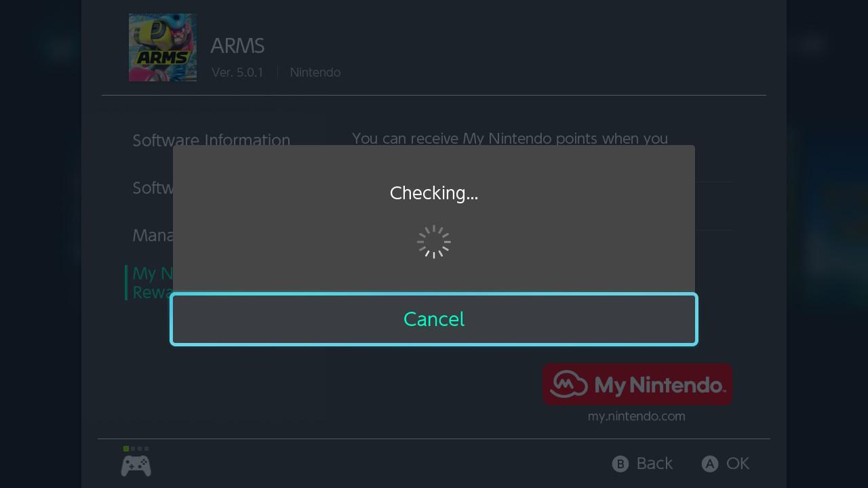Visit the my.nintendo.com link
This screenshot has height=488, width=868.
tap(637, 416)
